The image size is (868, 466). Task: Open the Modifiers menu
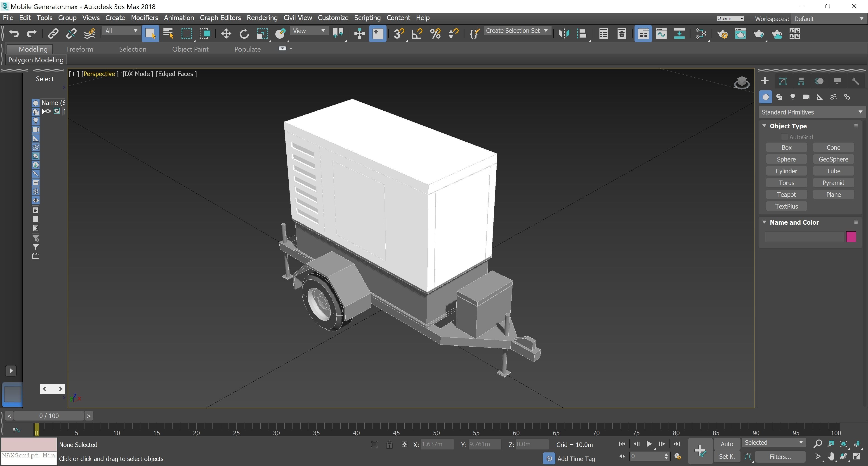[144, 18]
